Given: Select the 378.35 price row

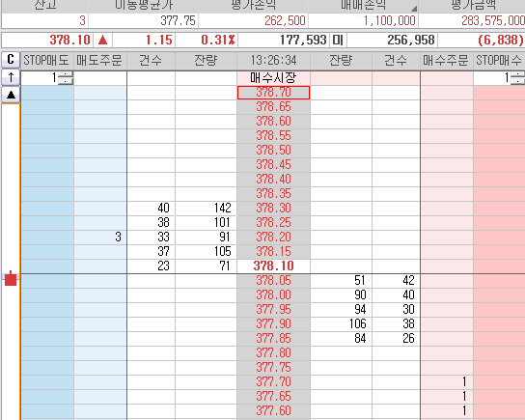Looking at the screenshot, I should pyautogui.click(x=273, y=194).
